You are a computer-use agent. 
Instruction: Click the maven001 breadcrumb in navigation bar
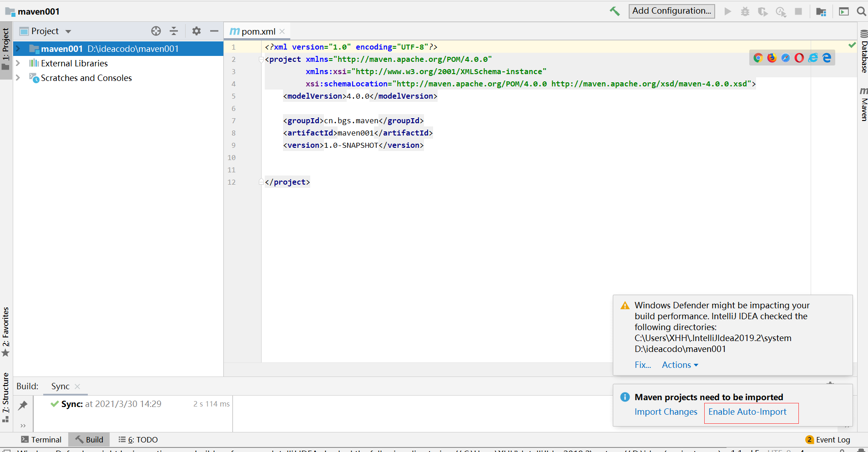[32, 11]
